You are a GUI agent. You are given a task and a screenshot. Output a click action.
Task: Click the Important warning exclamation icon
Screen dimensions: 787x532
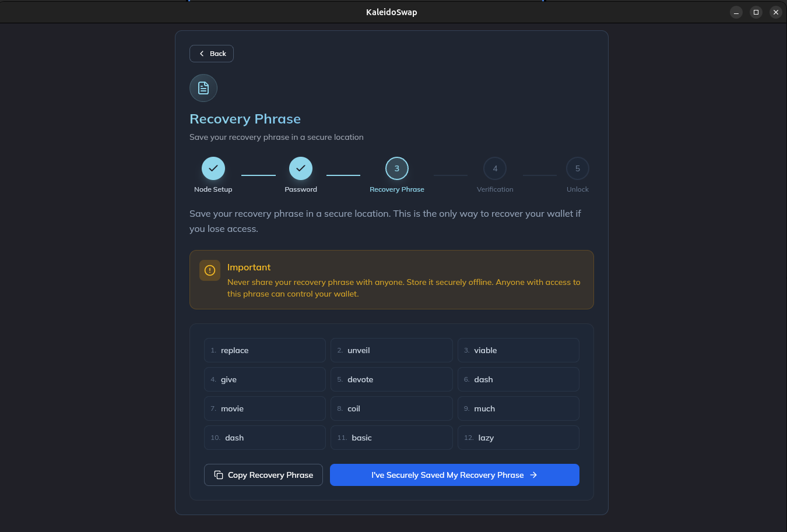(x=210, y=270)
